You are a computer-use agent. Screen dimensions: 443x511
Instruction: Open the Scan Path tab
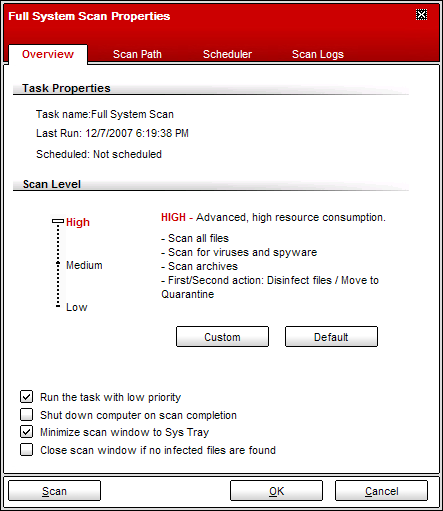137,54
